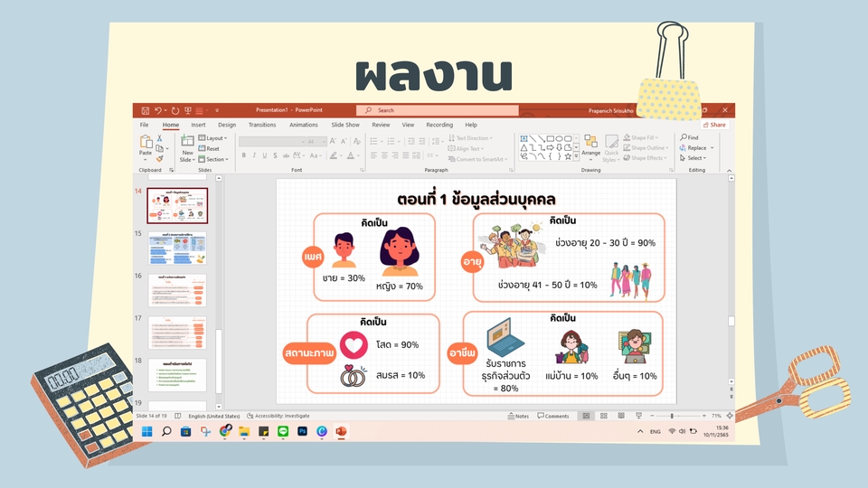
Task: Open LINE from the taskbar
Action: click(283, 432)
